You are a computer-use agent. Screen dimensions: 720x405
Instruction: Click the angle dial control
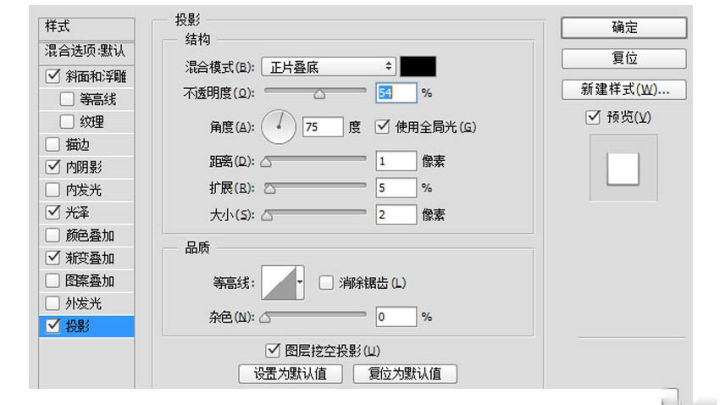pyautogui.click(x=279, y=127)
